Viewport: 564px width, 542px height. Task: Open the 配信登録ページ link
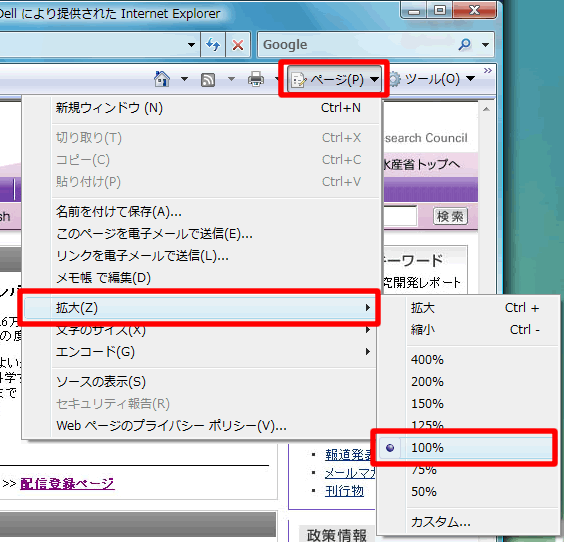click(67, 483)
